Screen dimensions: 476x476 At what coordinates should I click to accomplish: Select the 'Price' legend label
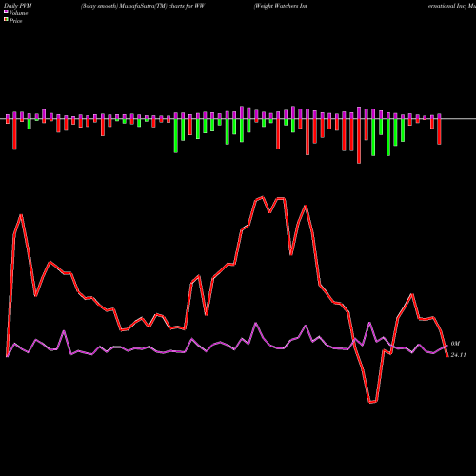click(x=15, y=21)
